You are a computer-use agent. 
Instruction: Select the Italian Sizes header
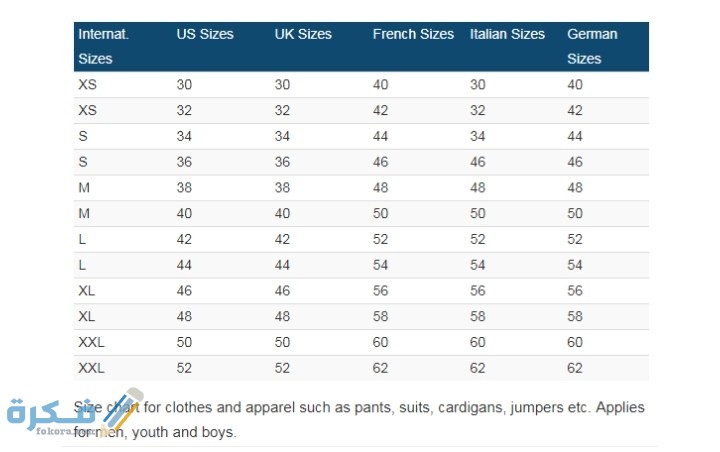point(507,34)
